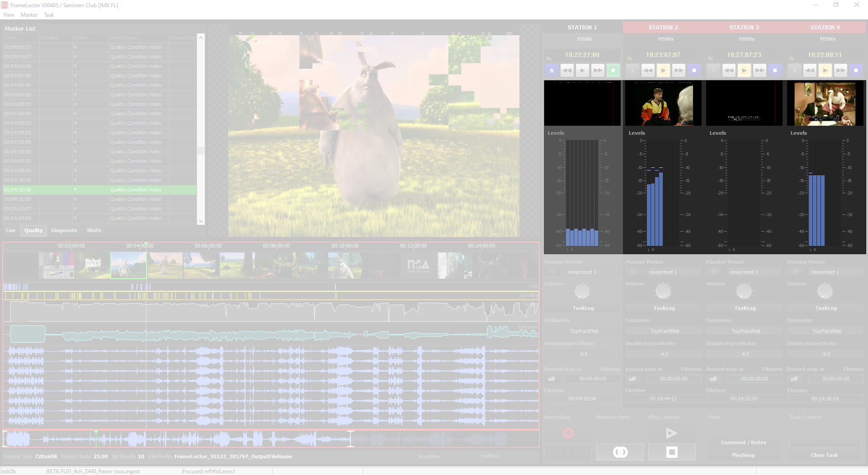The image size is (868, 475).
Task: Adjust the Station 4 Volume knob
Action: pyautogui.click(x=825, y=291)
